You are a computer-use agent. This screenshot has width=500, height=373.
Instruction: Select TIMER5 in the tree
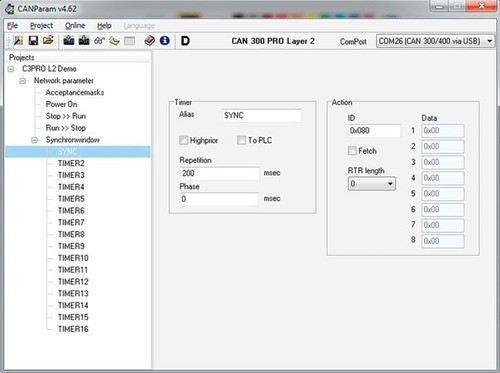(71, 199)
